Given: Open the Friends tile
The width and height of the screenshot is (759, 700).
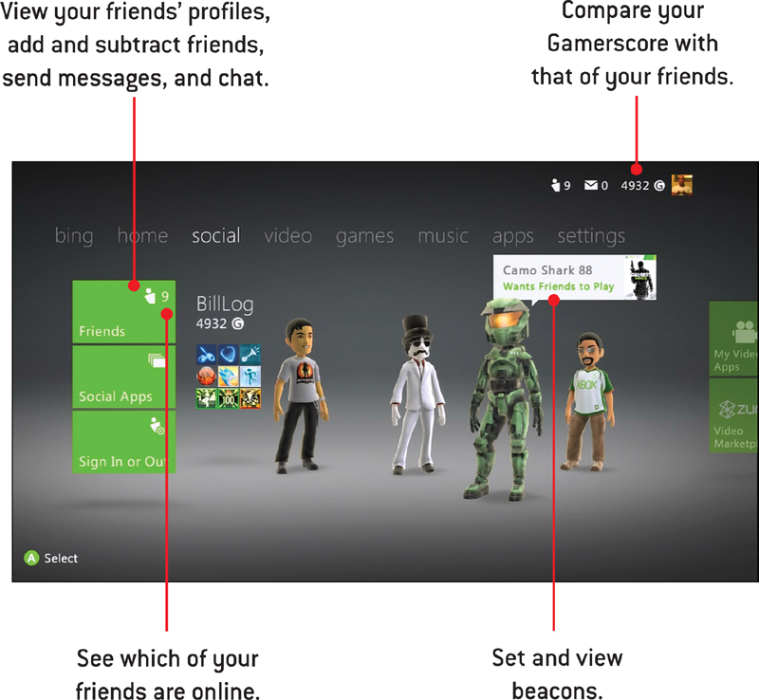Looking at the screenshot, I should (x=124, y=312).
